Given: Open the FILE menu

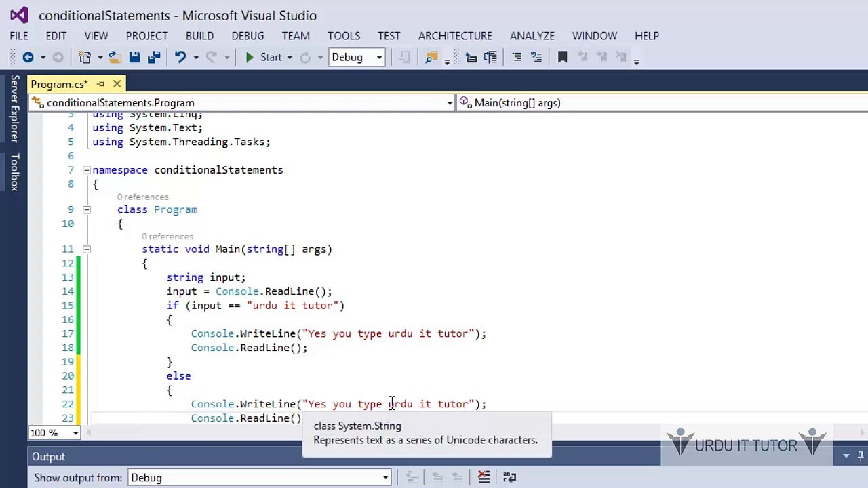Looking at the screenshot, I should pos(19,36).
